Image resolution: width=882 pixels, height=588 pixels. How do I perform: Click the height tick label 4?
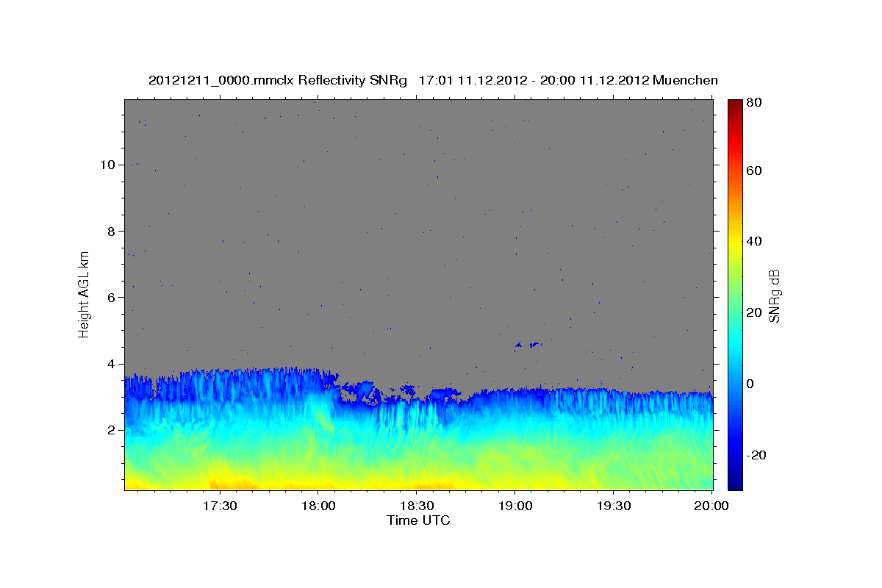[110, 364]
